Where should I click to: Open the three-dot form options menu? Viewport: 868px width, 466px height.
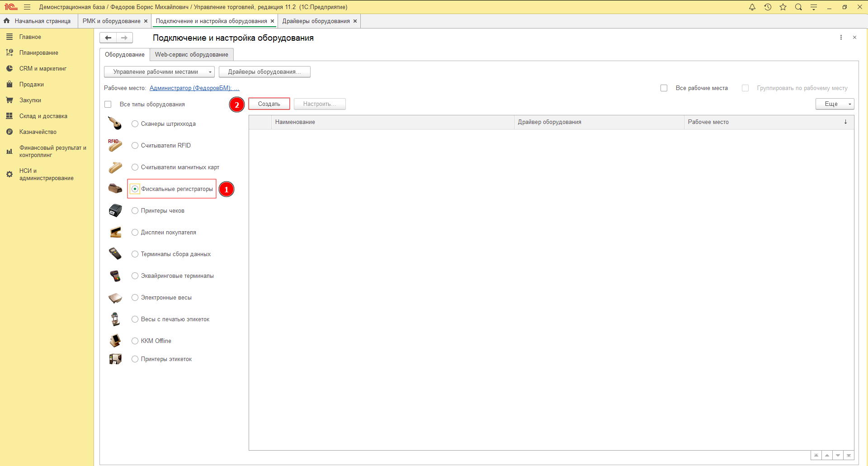pyautogui.click(x=841, y=38)
